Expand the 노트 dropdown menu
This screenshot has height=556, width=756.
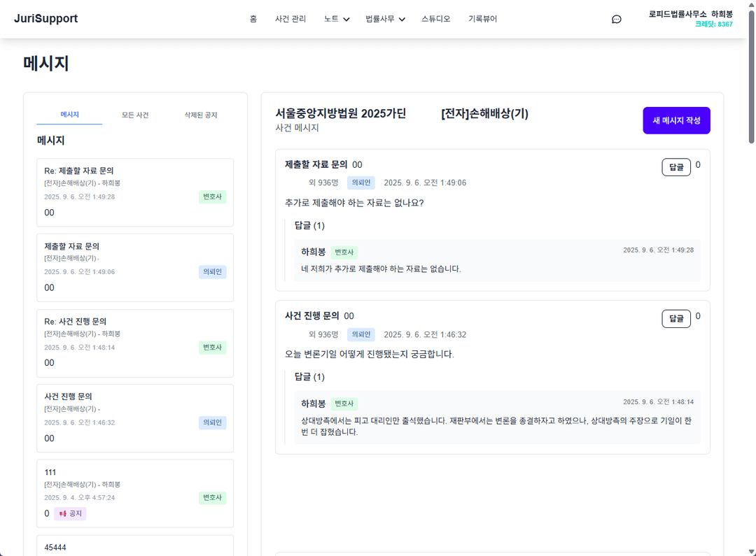pyautogui.click(x=336, y=19)
